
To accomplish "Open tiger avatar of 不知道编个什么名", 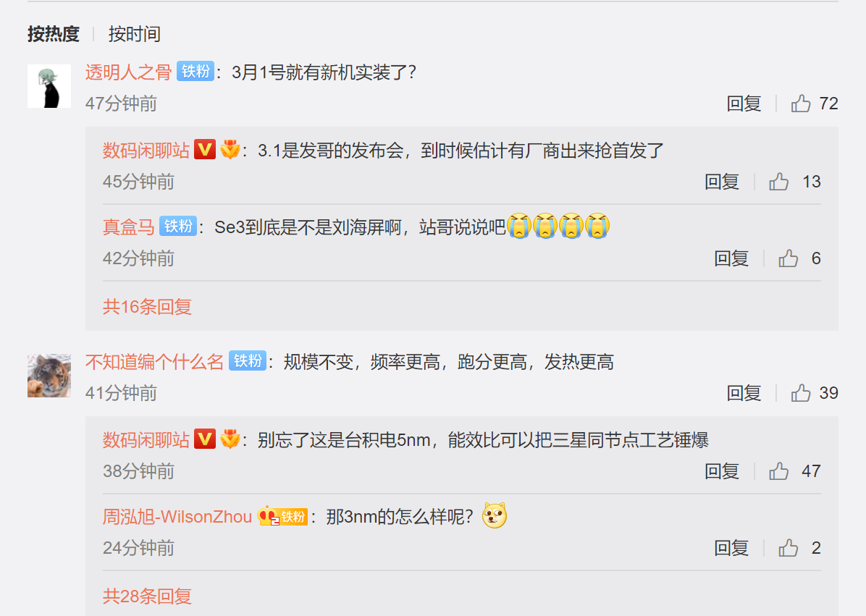I will click(49, 376).
